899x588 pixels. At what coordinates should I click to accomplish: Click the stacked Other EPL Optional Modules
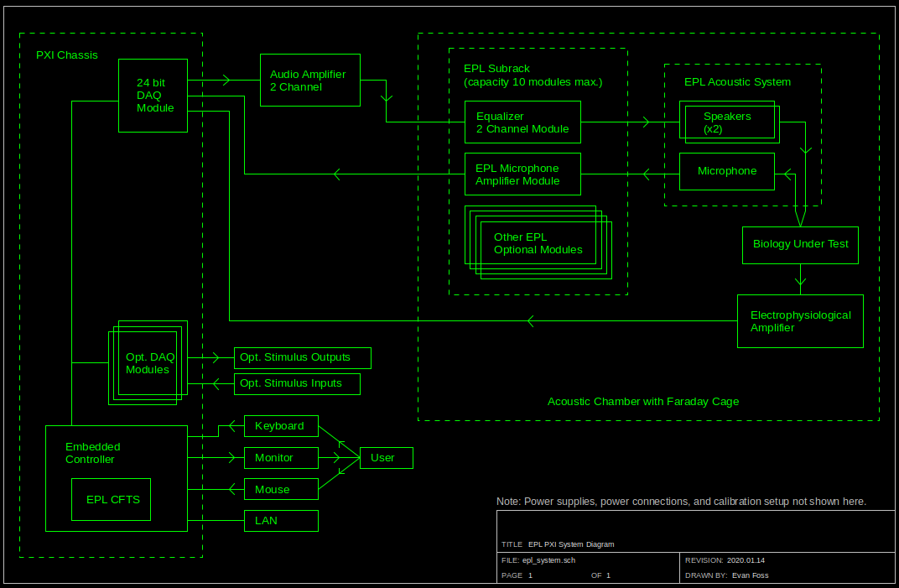point(538,244)
